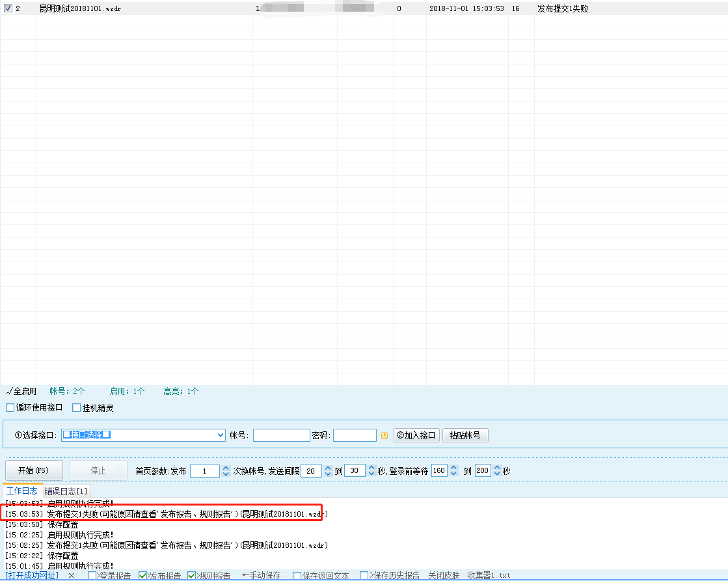Uncheck the row 2 昆明测试 checkbox
The image size is (728, 581).
pyautogui.click(x=8, y=9)
